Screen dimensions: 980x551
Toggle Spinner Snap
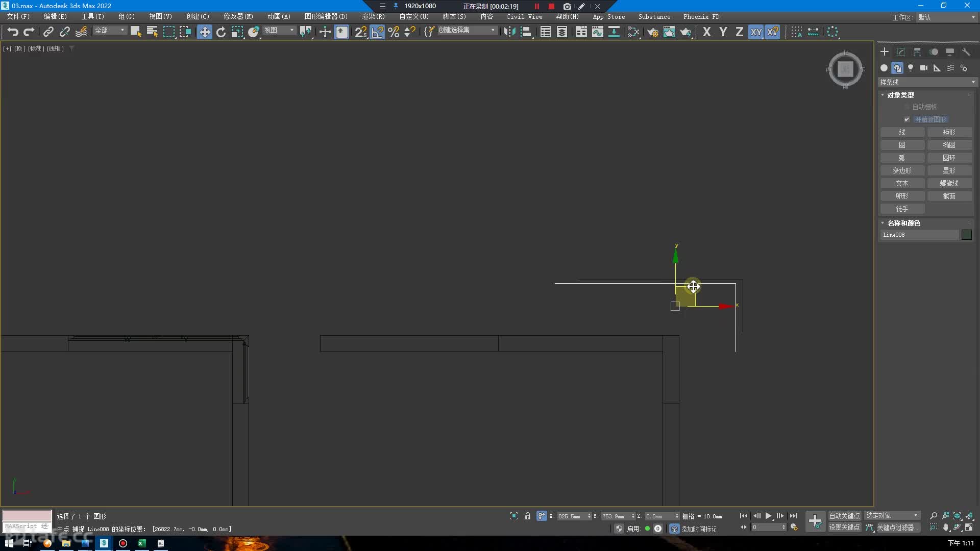pyautogui.click(x=410, y=32)
